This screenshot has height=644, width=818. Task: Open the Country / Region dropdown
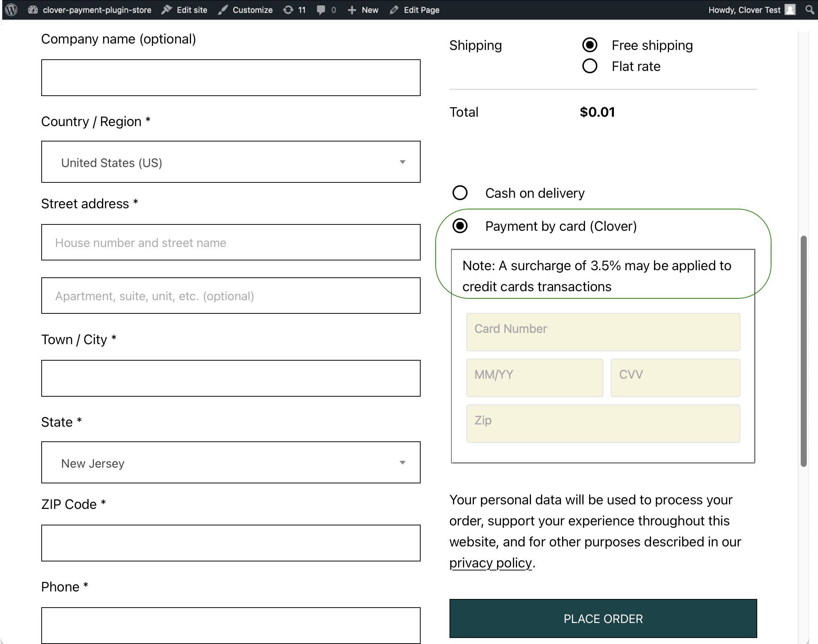(x=231, y=162)
